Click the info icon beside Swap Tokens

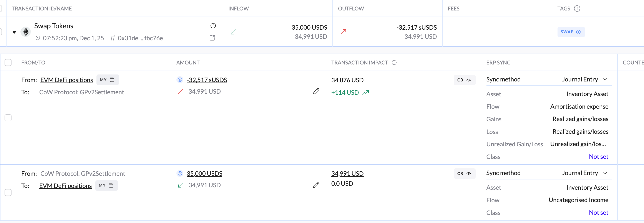[213, 26]
